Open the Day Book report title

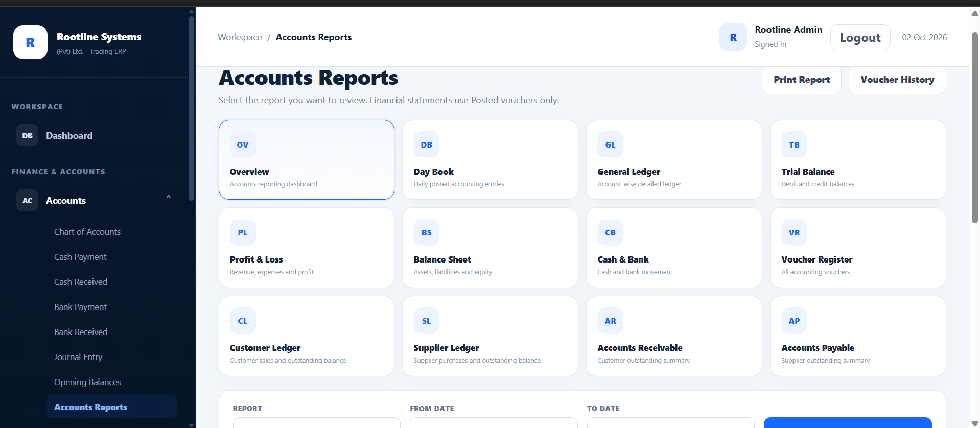click(x=434, y=172)
